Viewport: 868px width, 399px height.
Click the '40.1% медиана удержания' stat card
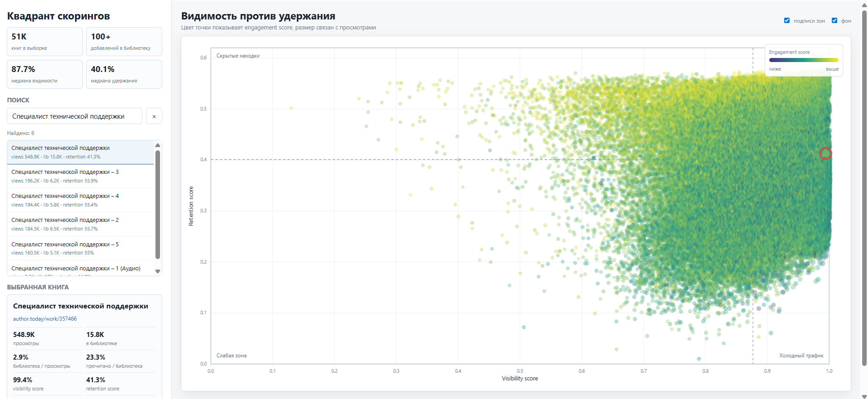coord(124,74)
